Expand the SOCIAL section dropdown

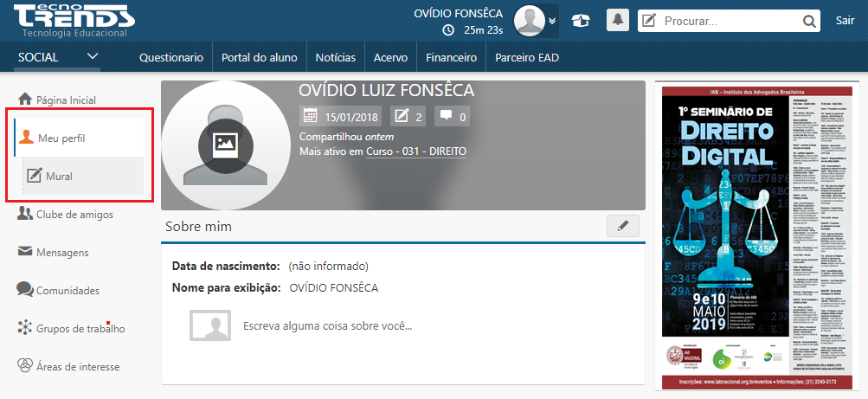point(58,57)
